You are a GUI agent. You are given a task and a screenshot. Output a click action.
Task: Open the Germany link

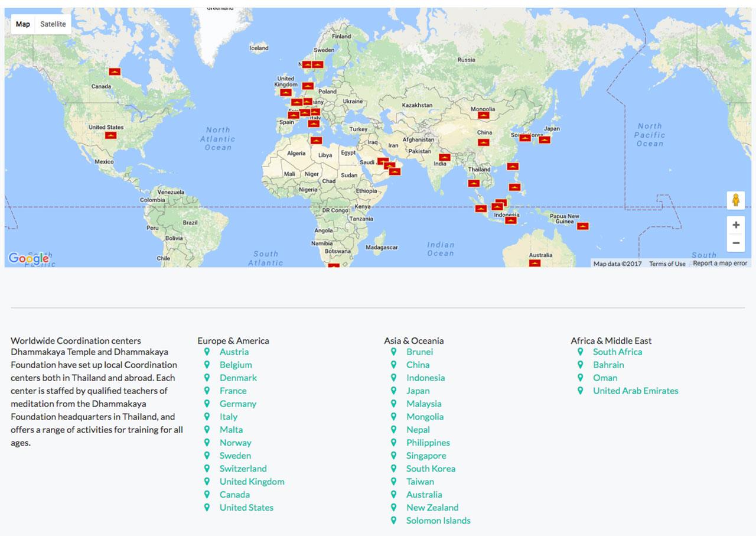[238, 404]
